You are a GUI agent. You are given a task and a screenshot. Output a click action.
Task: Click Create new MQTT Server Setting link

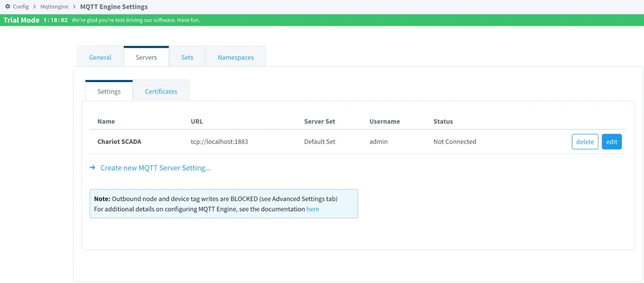pos(156,168)
